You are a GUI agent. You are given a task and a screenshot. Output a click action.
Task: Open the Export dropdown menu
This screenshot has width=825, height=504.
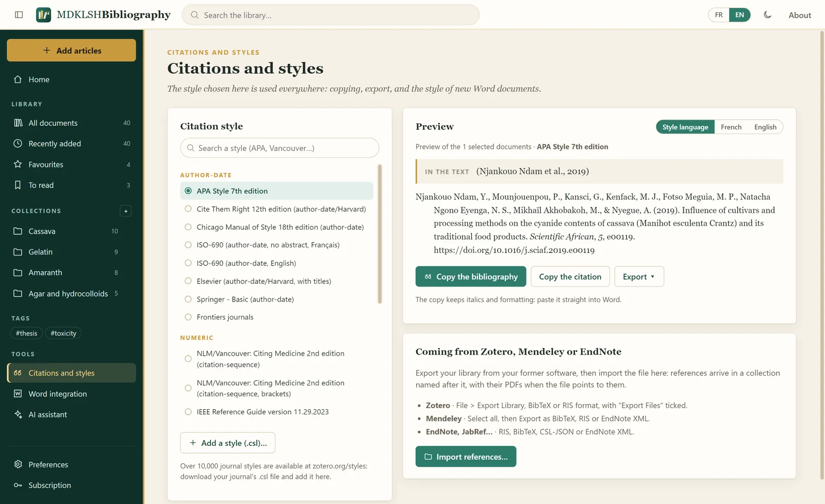639,277
